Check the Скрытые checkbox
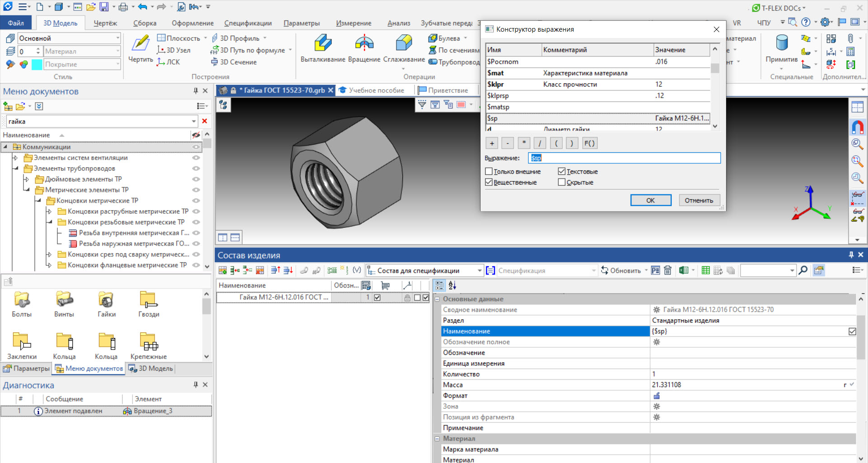The image size is (868, 463). pos(561,182)
